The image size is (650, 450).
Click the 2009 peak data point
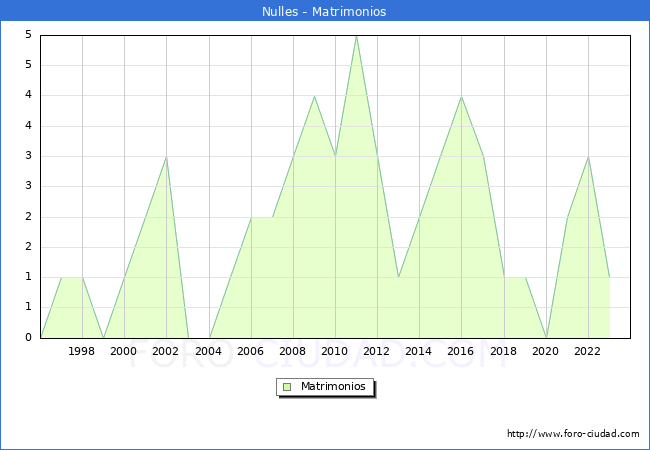tap(314, 96)
